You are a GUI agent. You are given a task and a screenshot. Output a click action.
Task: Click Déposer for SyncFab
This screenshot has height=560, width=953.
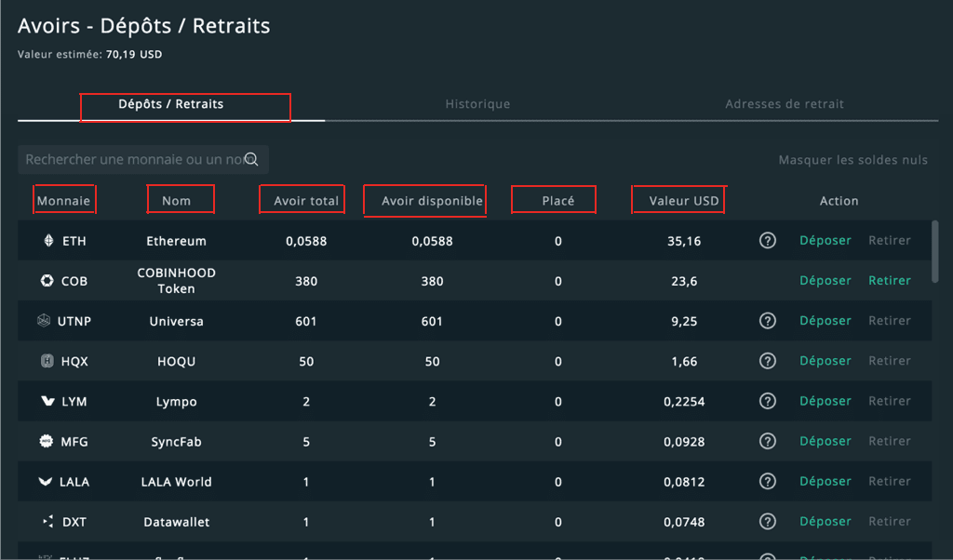point(825,441)
